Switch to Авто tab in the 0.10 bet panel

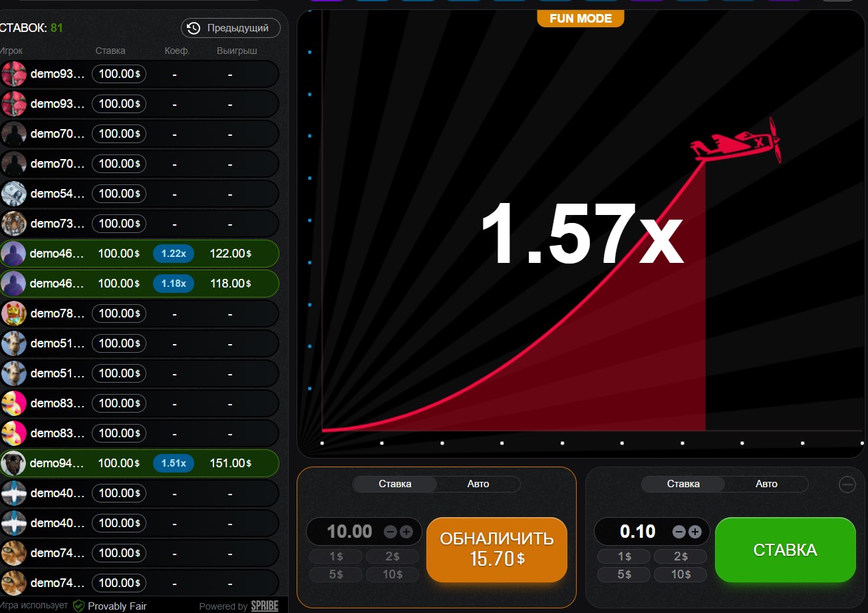pos(766,484)
